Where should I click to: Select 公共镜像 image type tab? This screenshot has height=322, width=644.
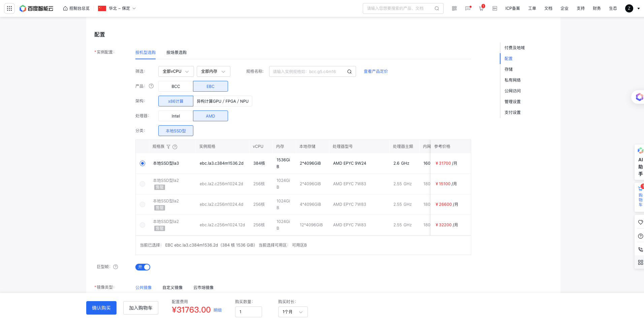tap(143, 288)
